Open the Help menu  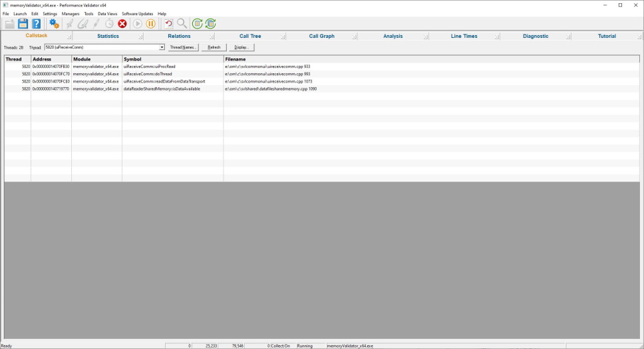[162, 13]
